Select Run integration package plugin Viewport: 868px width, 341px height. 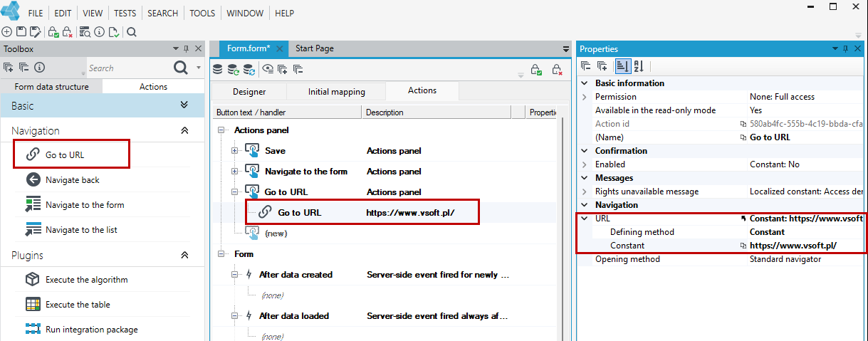click(91, 330)
